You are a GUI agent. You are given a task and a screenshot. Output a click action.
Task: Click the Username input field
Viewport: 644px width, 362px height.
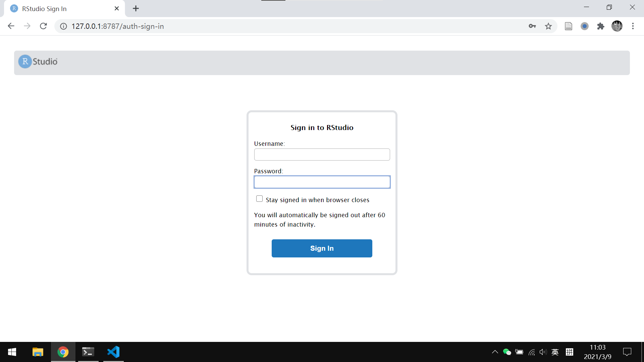(x=322, y=155)
